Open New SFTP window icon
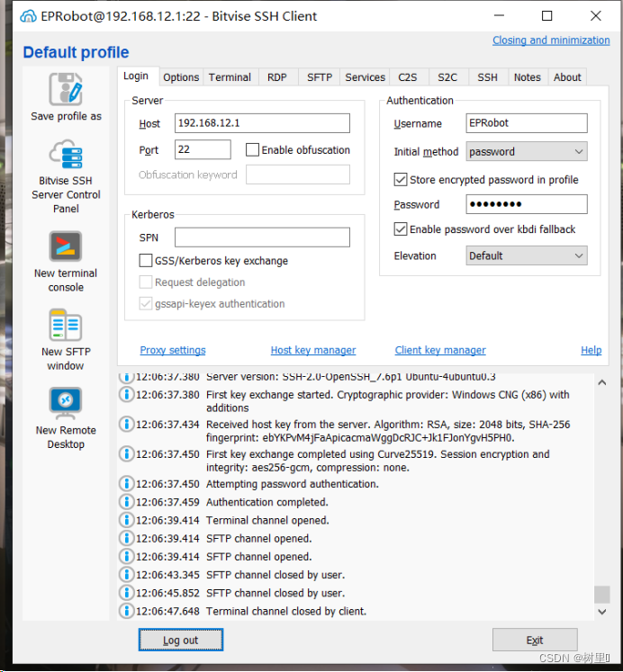The width and height of the screenshot is (623, 672). tap(65, 325)
